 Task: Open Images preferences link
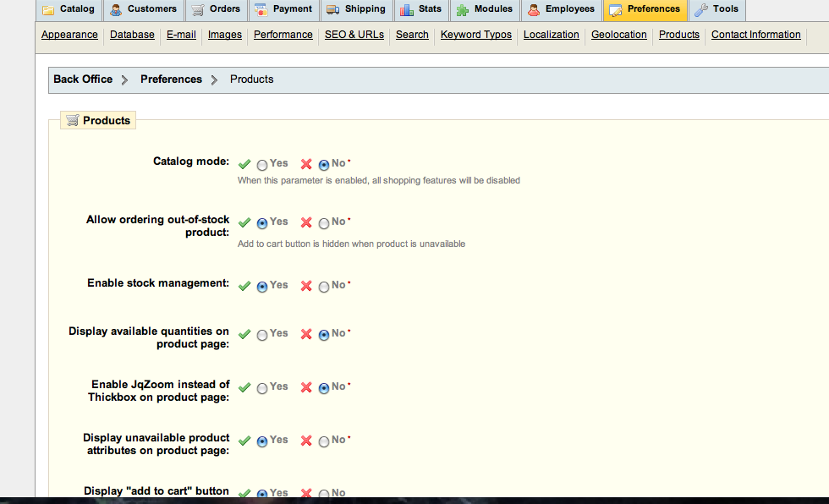click(225, 35)
